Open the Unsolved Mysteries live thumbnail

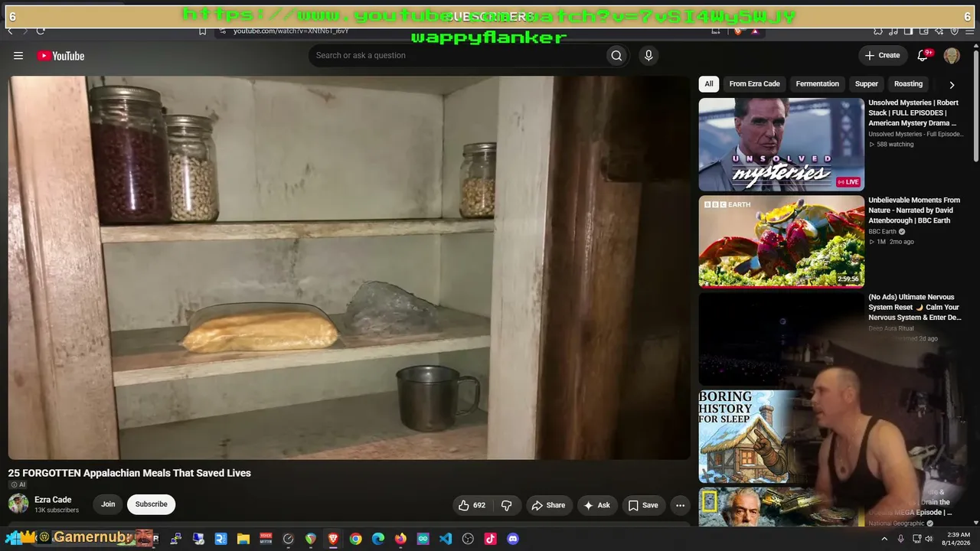click(781, 144)
